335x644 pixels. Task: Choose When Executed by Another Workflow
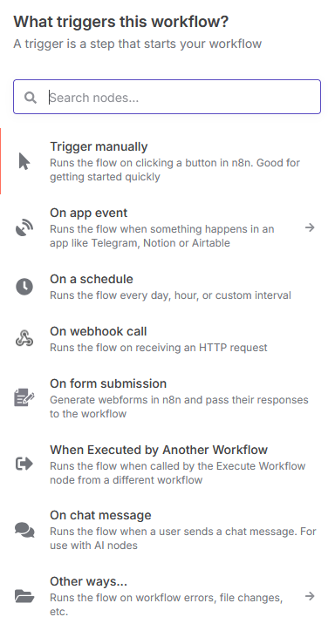tap(159, 450)
